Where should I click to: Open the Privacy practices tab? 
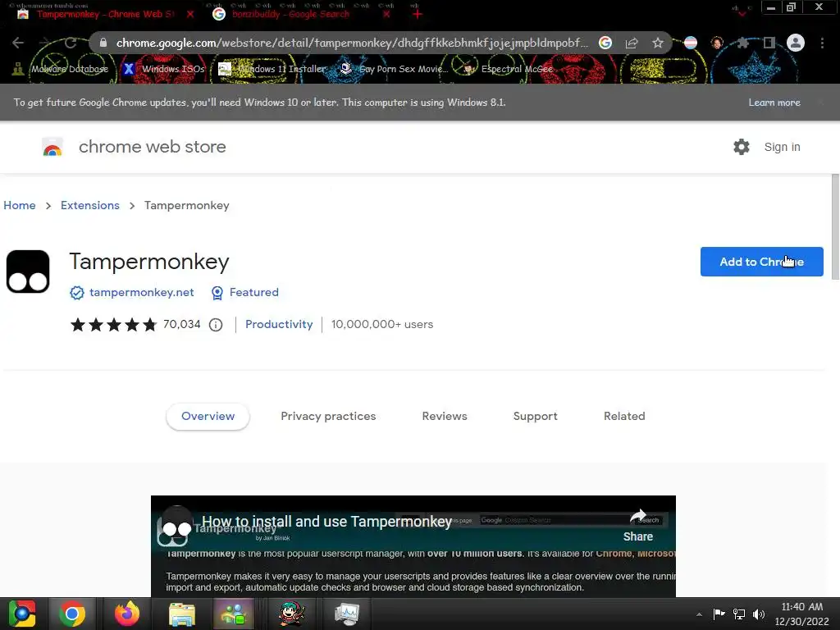[x=328, y=416]
